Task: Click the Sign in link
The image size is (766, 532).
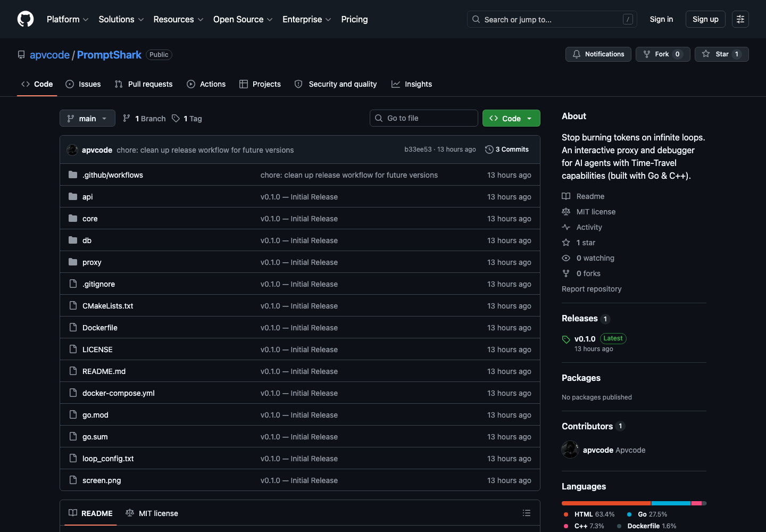Action: coord(661,19)
